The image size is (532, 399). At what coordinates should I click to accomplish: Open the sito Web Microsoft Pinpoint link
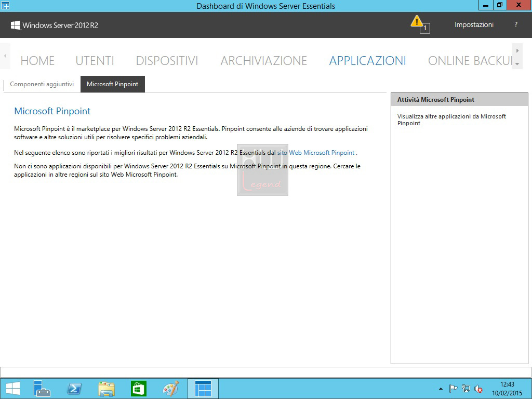(x=316, y=153)
